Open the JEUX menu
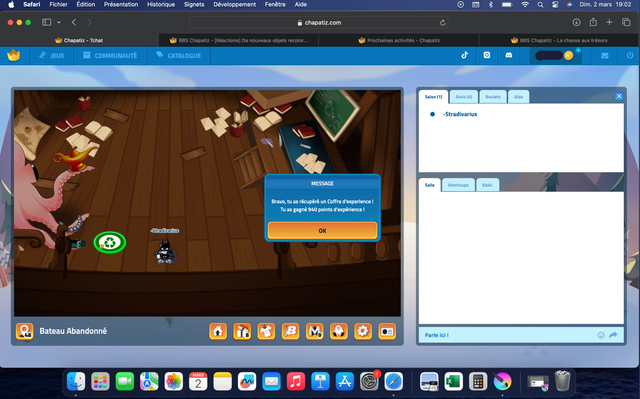The width and height of the screenshot is (640, 399). [x=52, y=55]
